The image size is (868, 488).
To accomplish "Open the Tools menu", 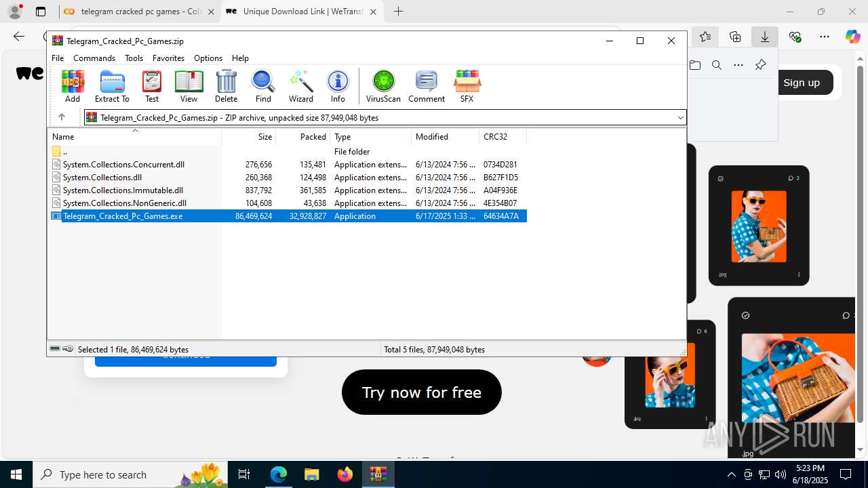I will [x=134, y=58].
